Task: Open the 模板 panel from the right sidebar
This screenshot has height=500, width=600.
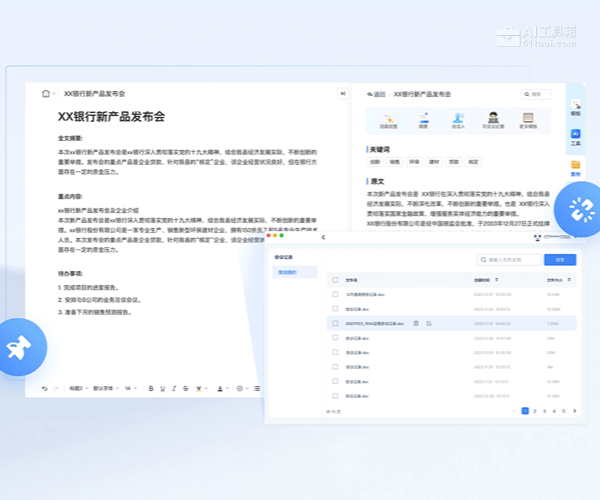Action: click(x=575, y=107)
